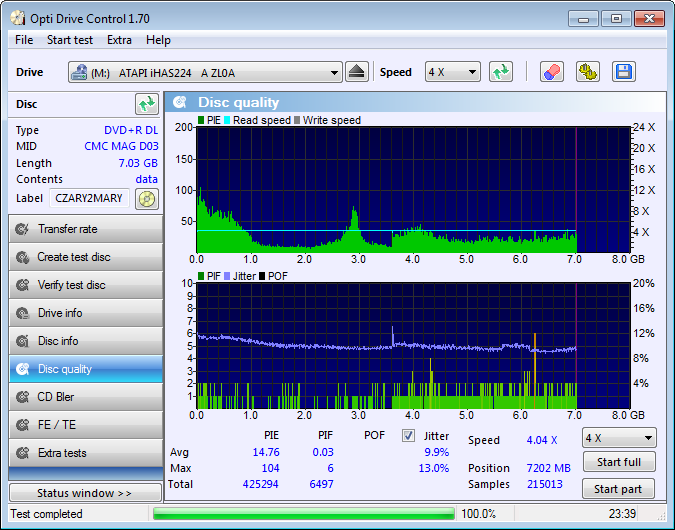The width and height of the screenshot is (675, 530).
Task: Click the elapsed time 23:39
Action: pos(622,514)
